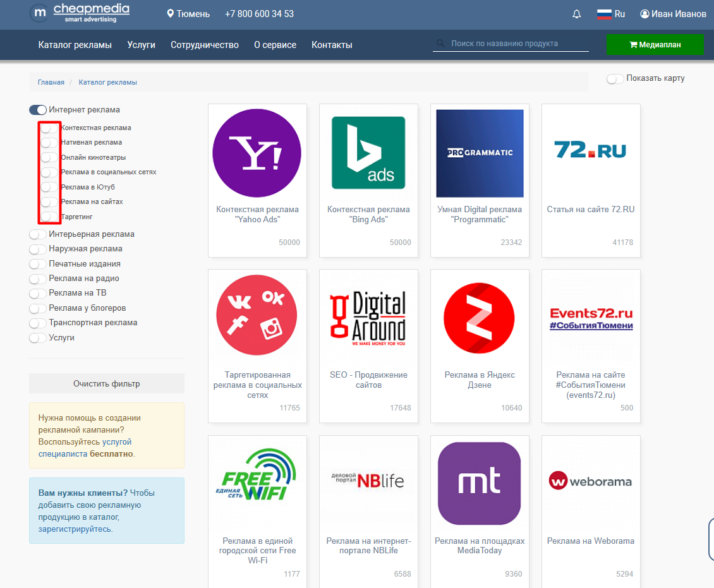Open Реклама на Weborama title

click(591, 541)
